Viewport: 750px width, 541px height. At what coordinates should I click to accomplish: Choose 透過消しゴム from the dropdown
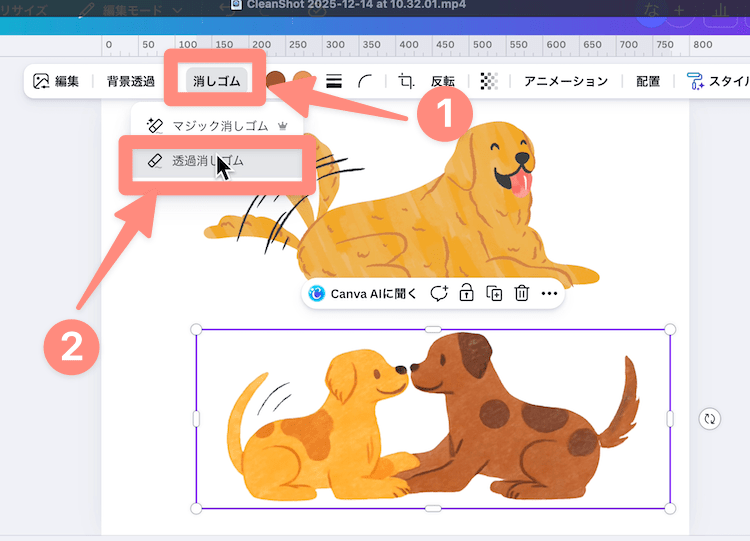coord(218,162)
